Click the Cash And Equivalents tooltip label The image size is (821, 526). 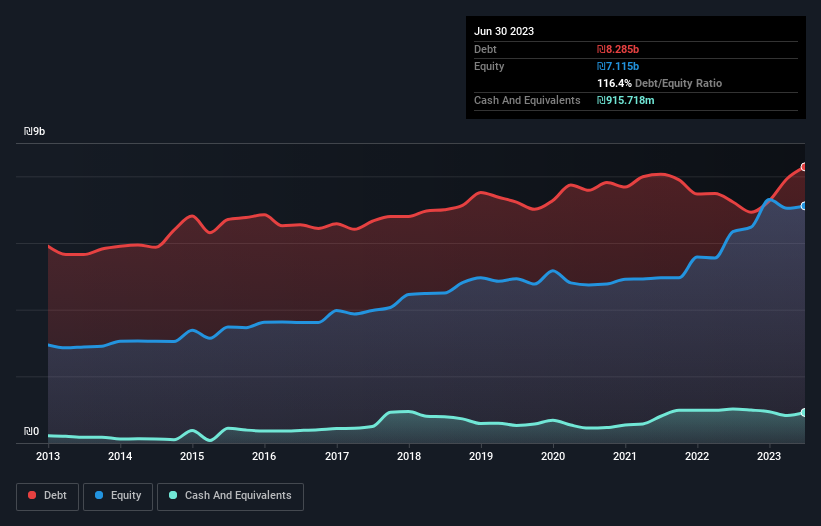(x=527, y=100)
